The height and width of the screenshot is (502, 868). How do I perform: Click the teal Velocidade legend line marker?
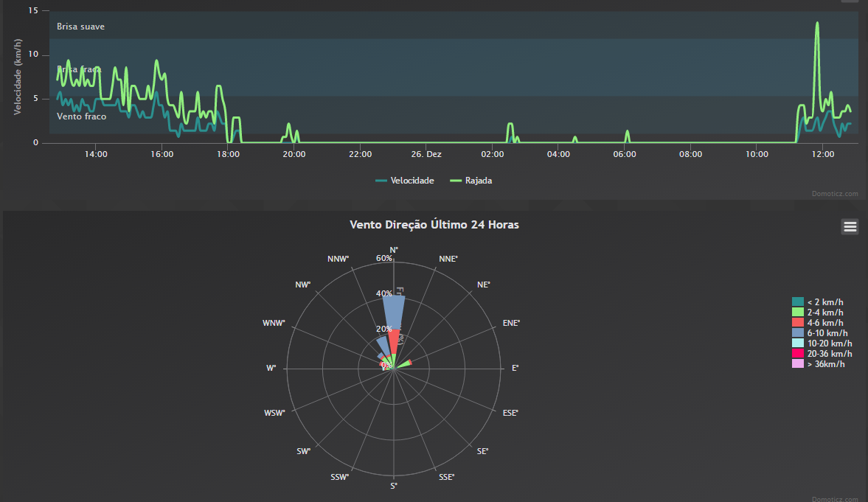(381, 181)
